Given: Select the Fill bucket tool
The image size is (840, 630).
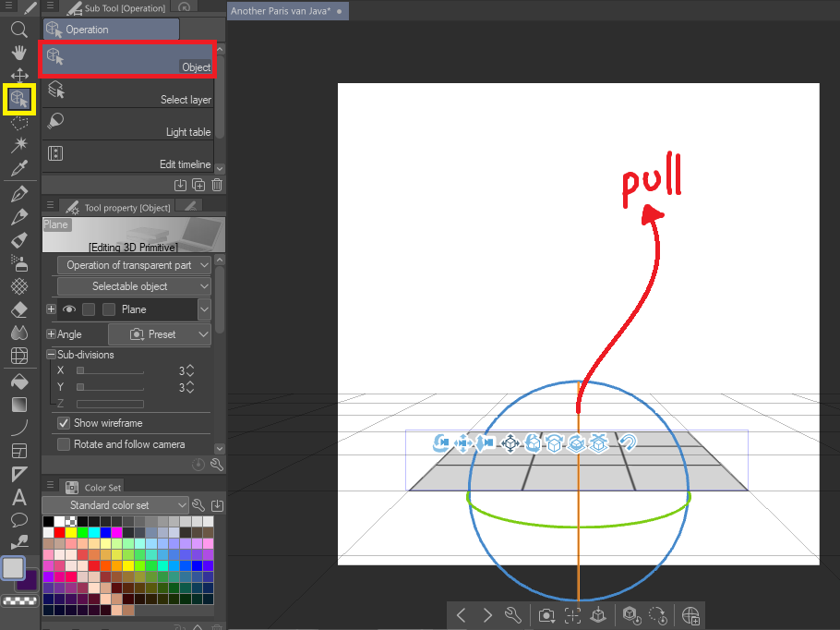Looking at the screenshot, I should coord(19,382).
